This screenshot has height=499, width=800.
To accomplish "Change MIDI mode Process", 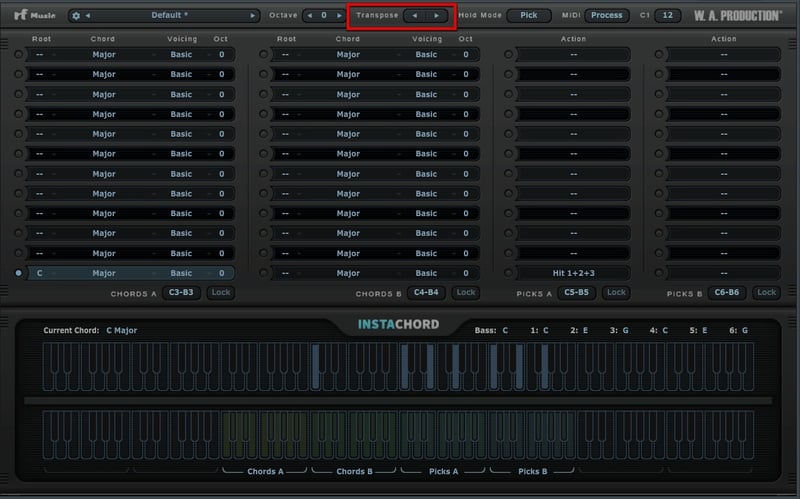I will point(606,15).
